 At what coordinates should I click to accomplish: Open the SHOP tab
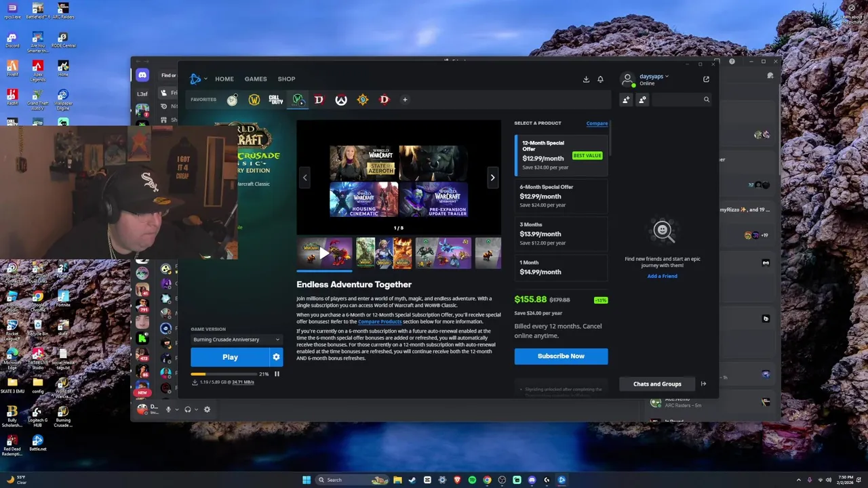coord(286,79)
